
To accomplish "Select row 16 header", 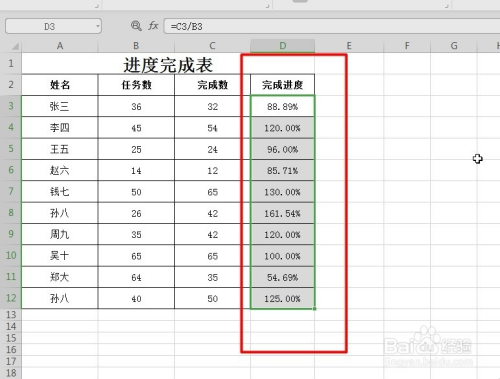I will pyautogui.click(x=11, y=350).
